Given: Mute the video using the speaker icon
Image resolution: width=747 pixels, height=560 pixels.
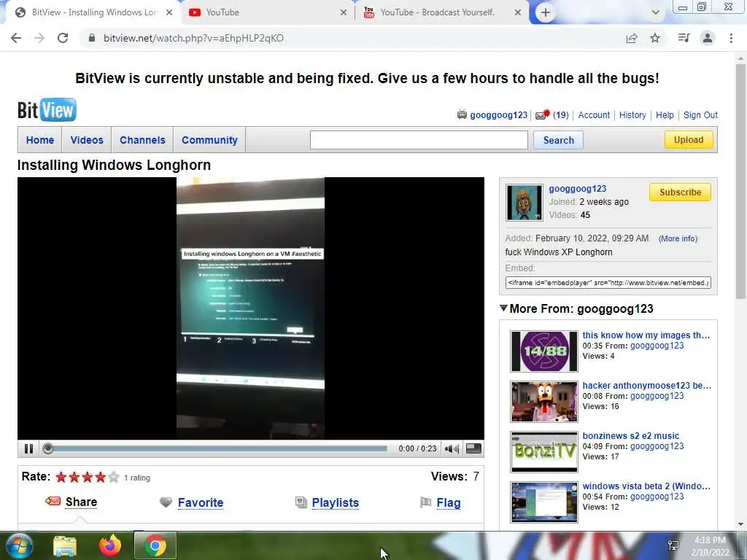Looking at the screenshot, I should tap(451, 448).
